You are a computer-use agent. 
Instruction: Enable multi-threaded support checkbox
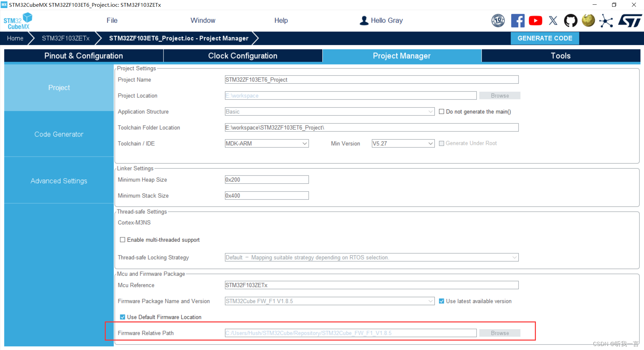[x=123, y=240]
